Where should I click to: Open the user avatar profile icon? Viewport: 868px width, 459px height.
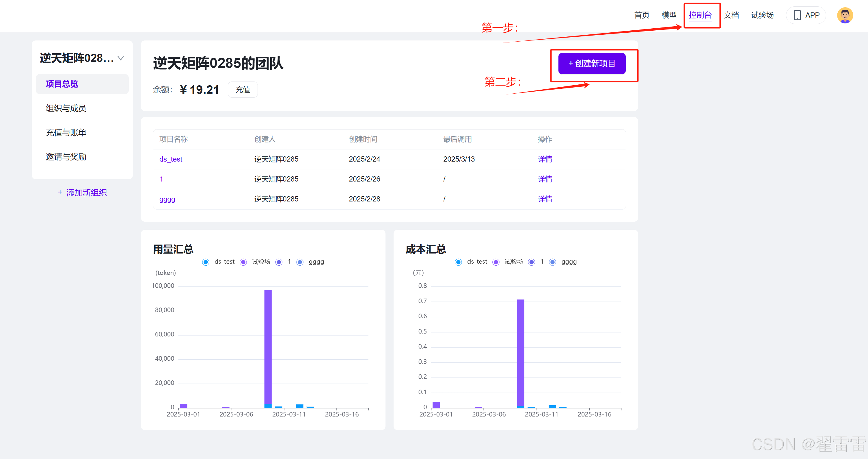click(845, 16)
